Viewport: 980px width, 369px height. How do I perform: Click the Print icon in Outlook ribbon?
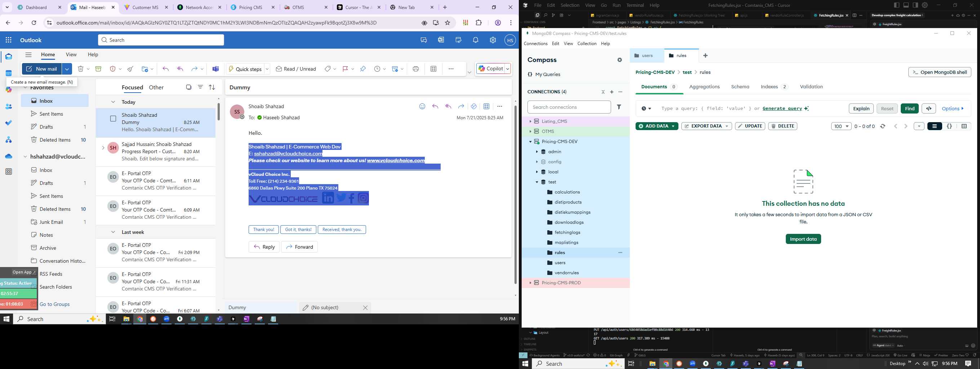click(x=416, y=69)
